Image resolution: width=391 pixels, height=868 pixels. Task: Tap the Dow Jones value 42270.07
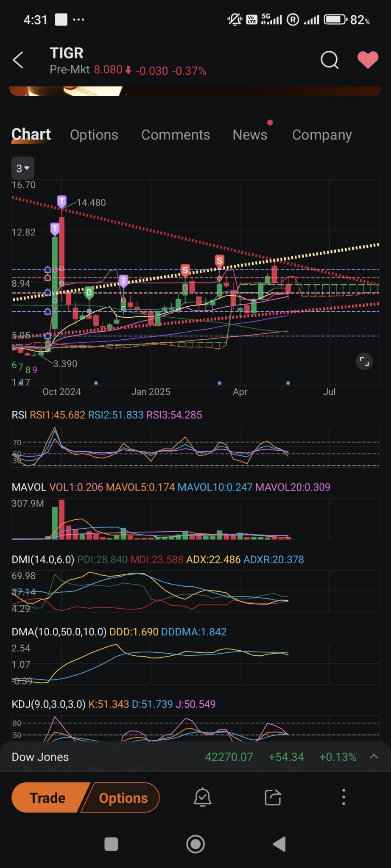point(229,757)
